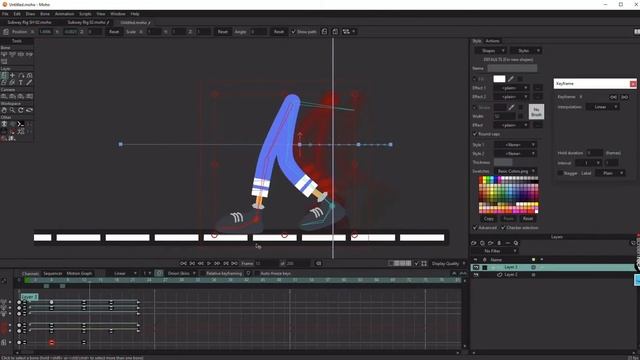Click the Play button in playback controls
Viewport: 640px width, 360px height.
209,264
